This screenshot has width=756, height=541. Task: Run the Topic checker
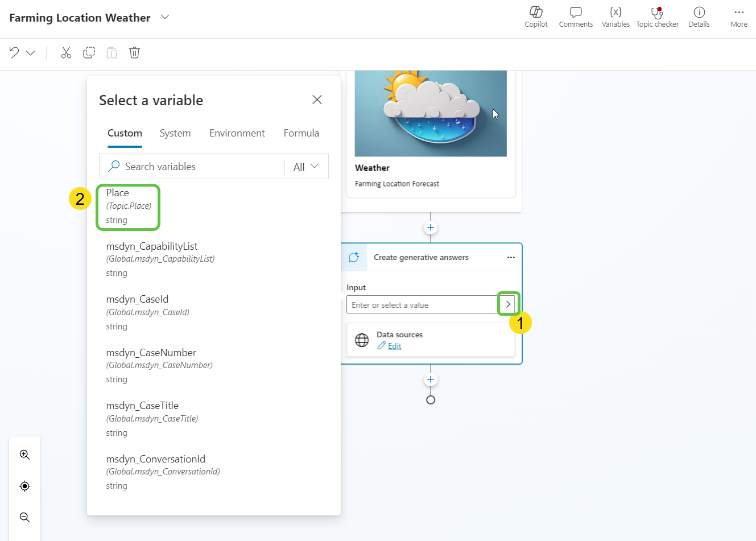point(657,16)
